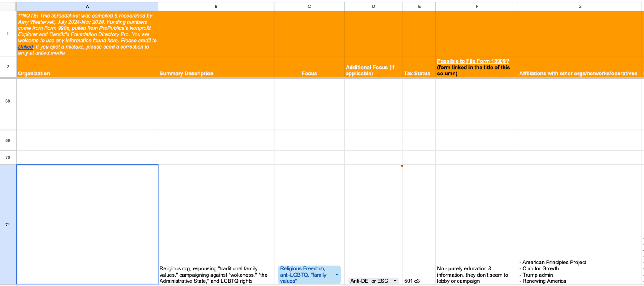644x286 pixels.
Task: Click the Drilled hyperlink in the note
Action: [25, 47]
